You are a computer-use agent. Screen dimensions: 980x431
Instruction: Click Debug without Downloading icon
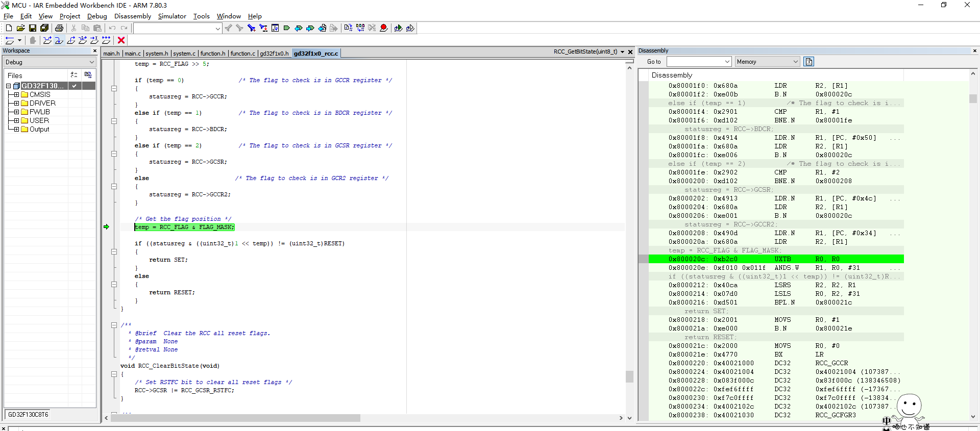(x=410, y=28)
